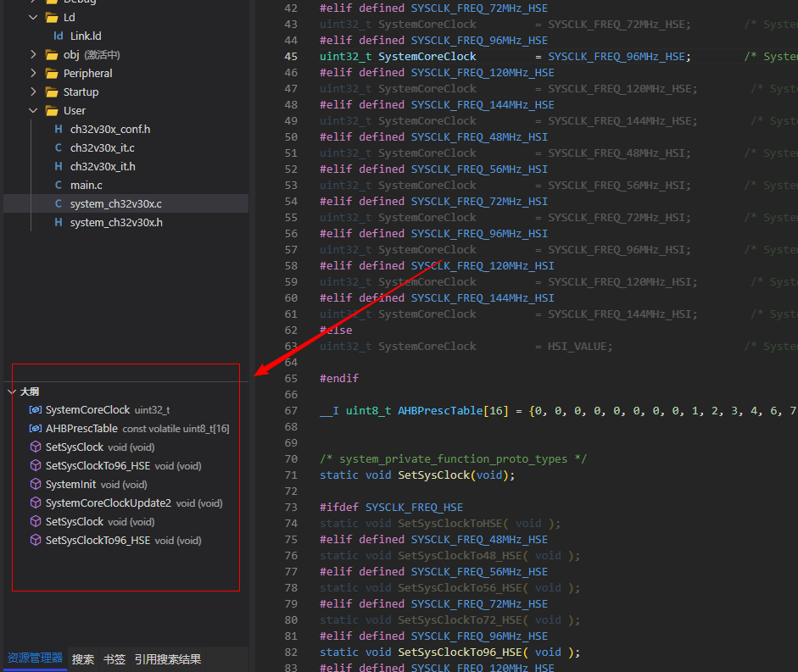Jump to SystemCoreClock uint32_t in outline
Image resolution: width=798 pixels, height=672 pixels.
pos(108,410)
